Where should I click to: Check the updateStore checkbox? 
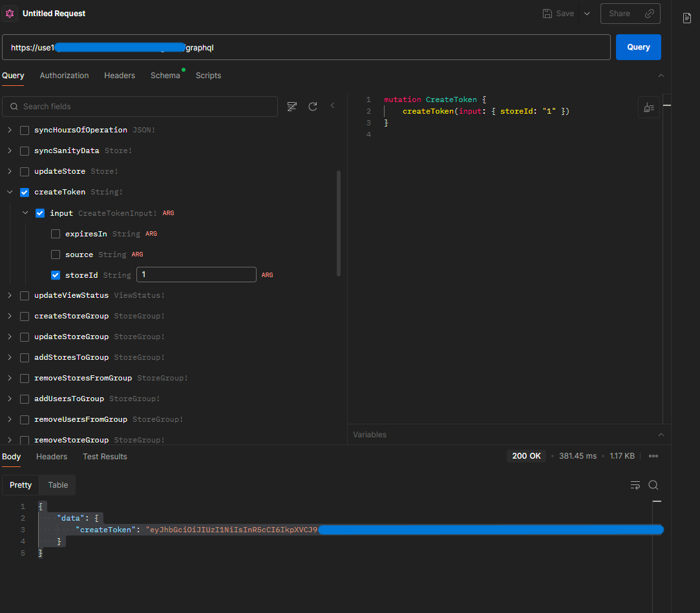coord(25,172)
